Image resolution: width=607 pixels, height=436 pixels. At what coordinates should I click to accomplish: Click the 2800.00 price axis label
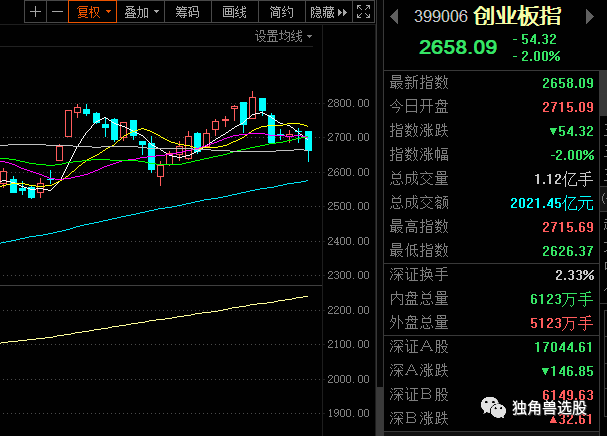pos(348,103)
